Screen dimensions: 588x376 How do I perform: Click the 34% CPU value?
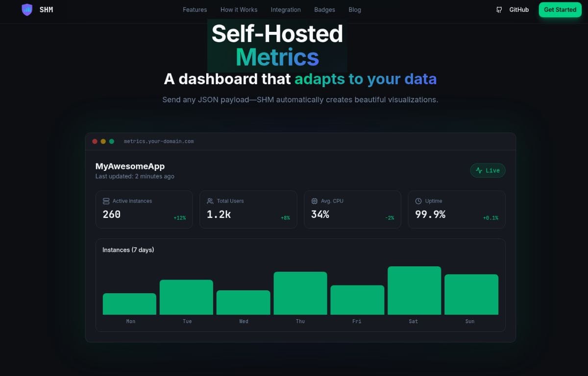[320, 214]
